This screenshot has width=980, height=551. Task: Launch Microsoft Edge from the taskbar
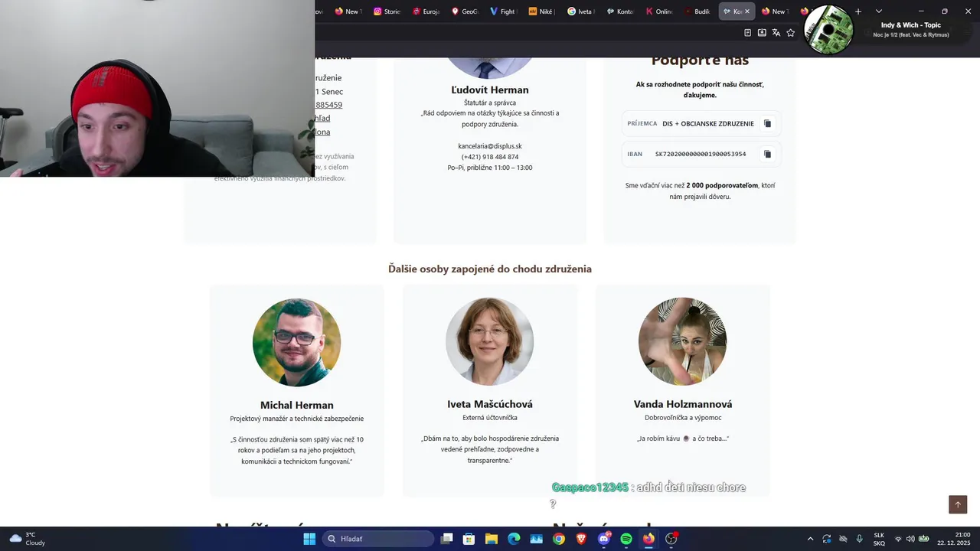coord(514,539)
